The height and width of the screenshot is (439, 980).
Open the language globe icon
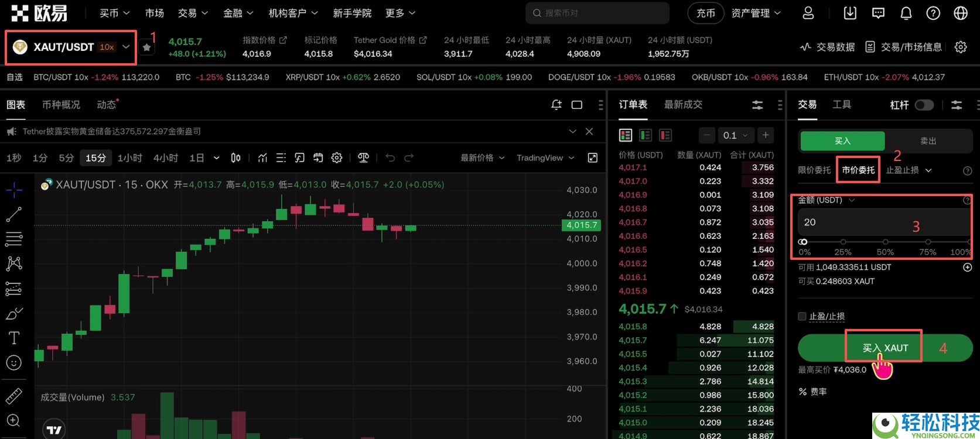[x=961, y=13]
